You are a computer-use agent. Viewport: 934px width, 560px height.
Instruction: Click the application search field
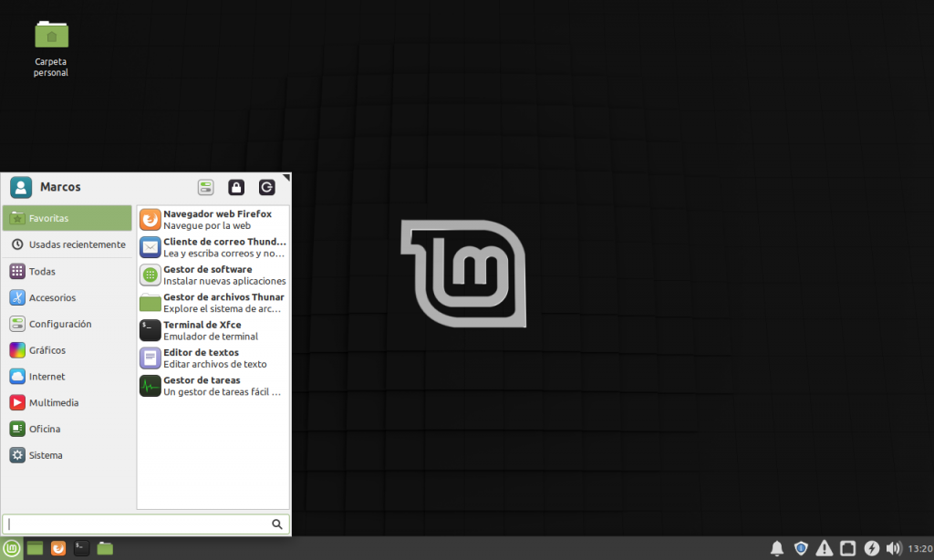[x=137, y=524]
